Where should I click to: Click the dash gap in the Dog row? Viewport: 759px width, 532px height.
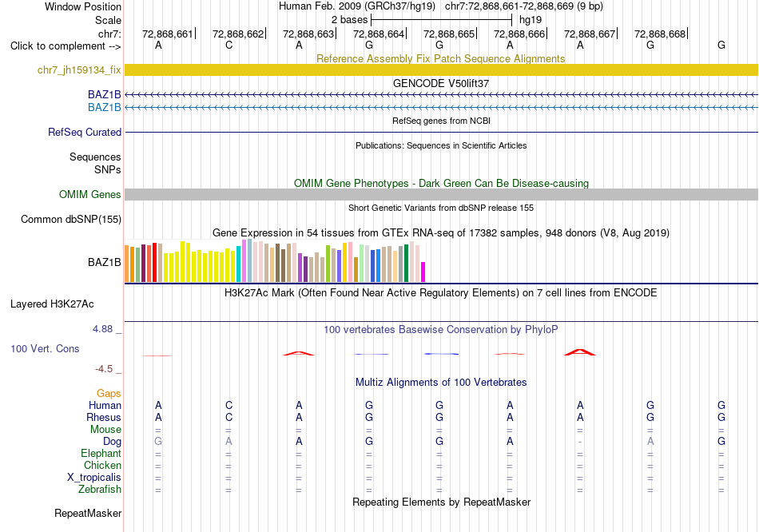[580, 442]
